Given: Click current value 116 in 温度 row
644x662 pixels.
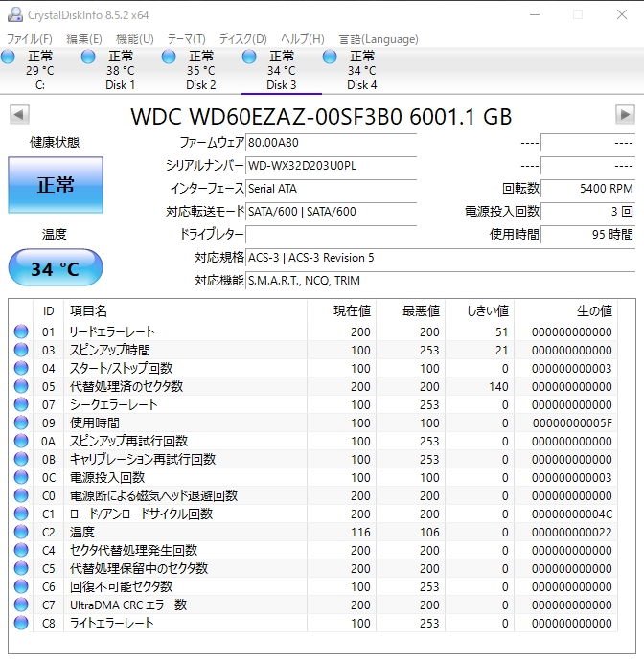Looking at the screenshot, I should tap(360, 532).
